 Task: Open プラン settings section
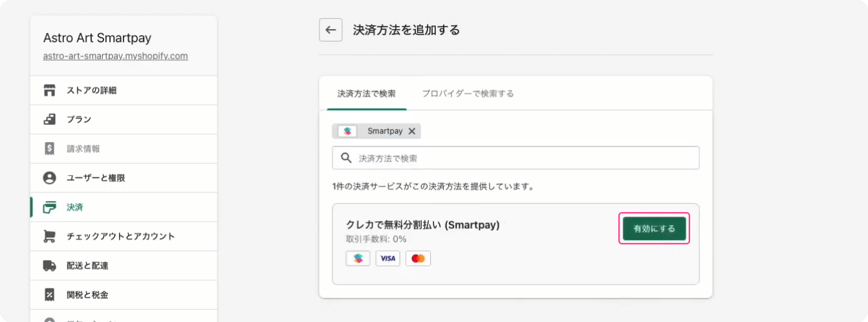pyautogui.click(x=124, y=120)
